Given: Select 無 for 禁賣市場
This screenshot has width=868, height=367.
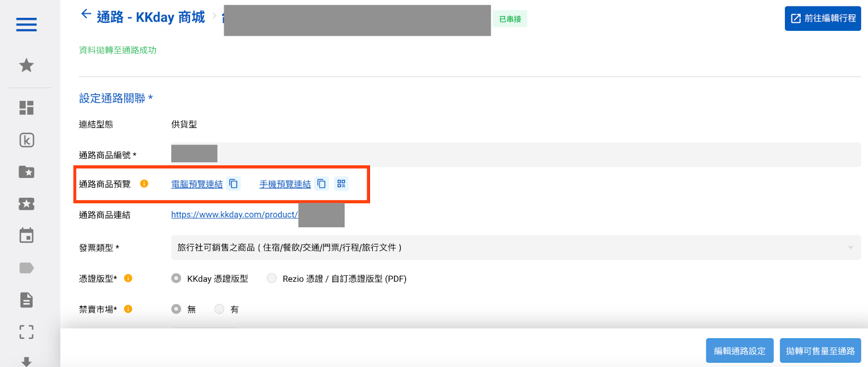Looking at the screenshot, I should (176, 309).
